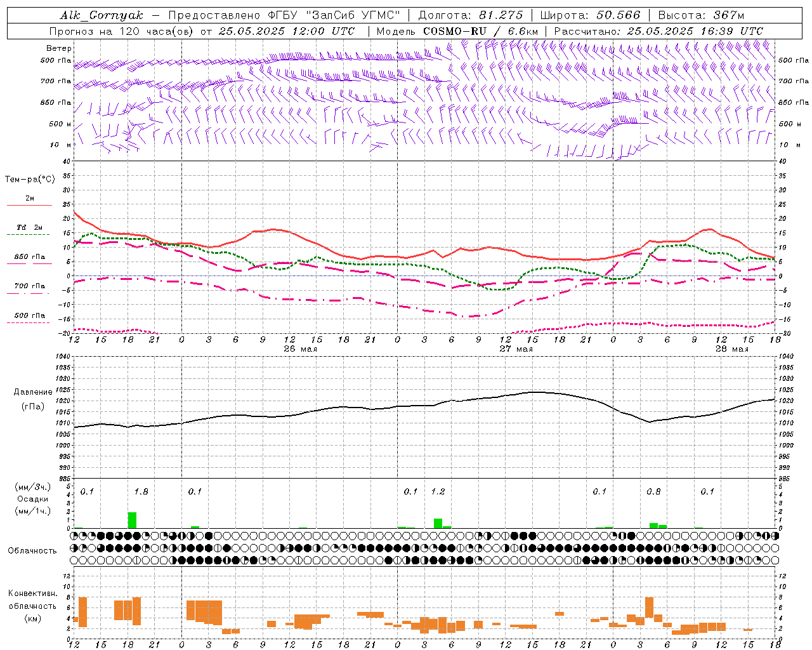Click the Рассчитано: 25.05.2025 16:39 UTC text
Viewport: 812px width, 650px height.
click(658, 31)
